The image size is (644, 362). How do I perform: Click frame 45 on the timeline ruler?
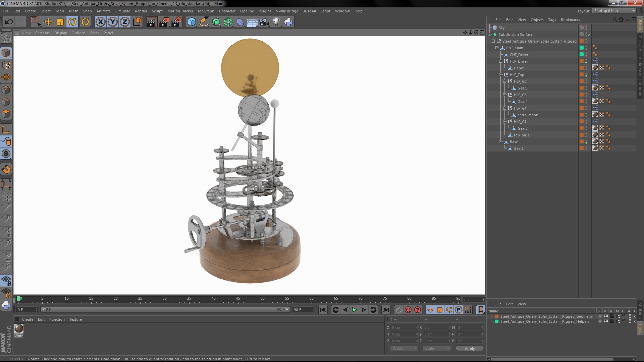tap(238, 298)
